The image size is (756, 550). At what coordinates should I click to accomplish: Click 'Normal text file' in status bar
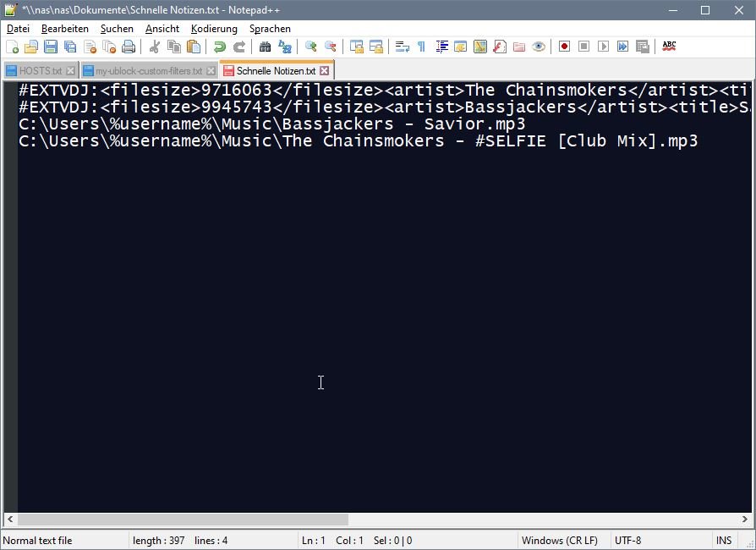click(x=37, y=541)
